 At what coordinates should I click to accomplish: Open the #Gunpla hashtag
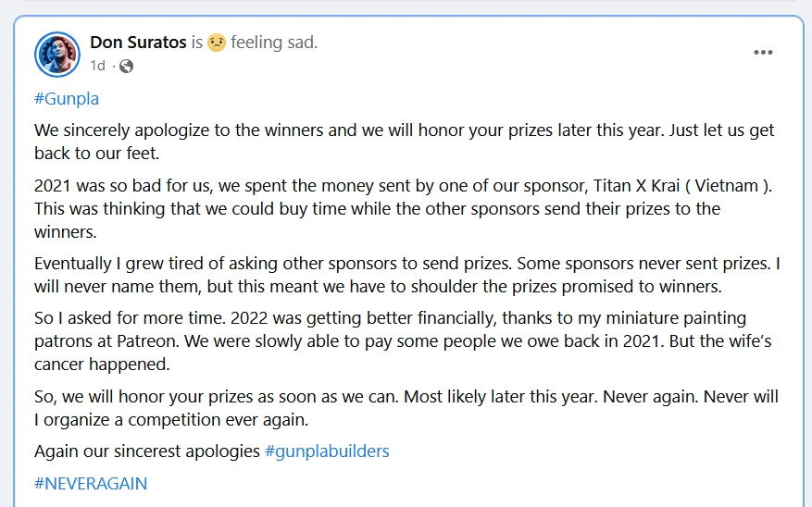(66, 98)
